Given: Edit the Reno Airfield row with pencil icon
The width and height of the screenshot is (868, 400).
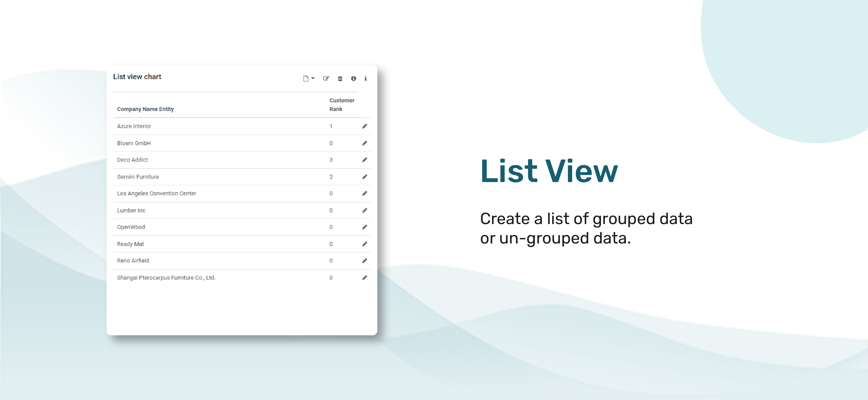Looking at the screenshot, I should point(365,261).
